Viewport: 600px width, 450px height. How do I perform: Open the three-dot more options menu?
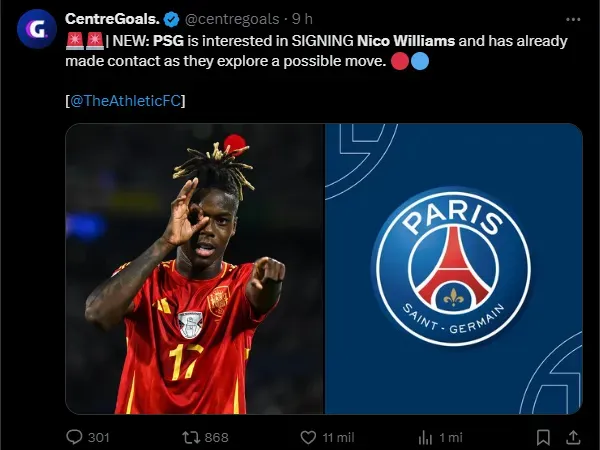[x=573, y=19]
